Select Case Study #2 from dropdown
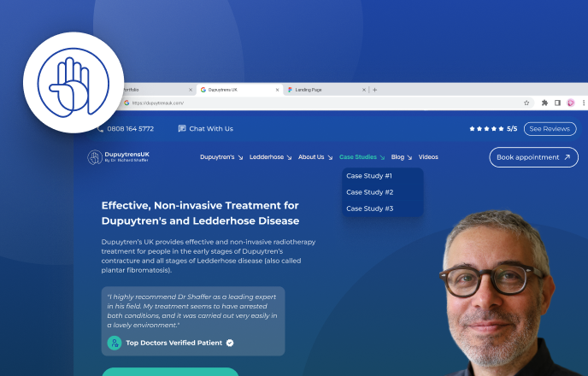 tap(370, 192)
